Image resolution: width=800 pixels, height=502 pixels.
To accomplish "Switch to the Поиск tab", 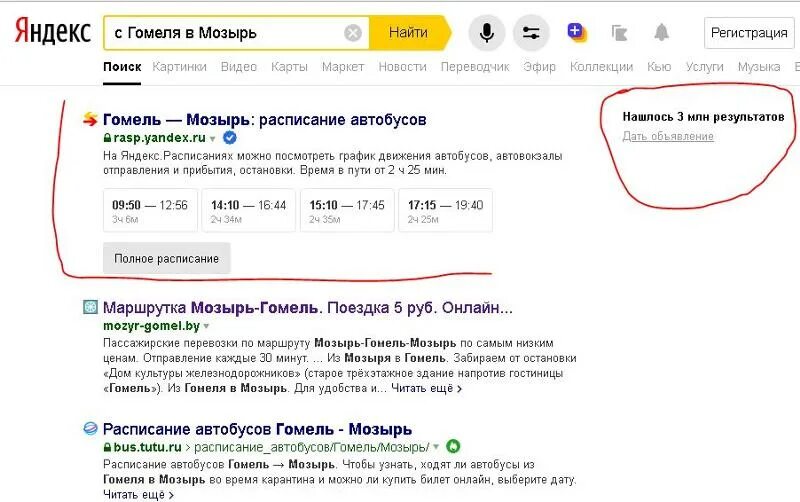I will point(122,67).
